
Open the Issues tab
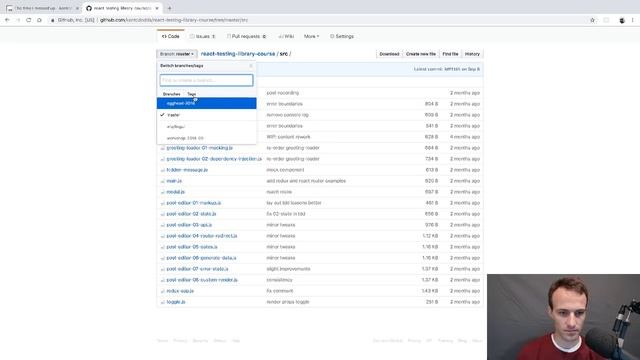(202, 36)
